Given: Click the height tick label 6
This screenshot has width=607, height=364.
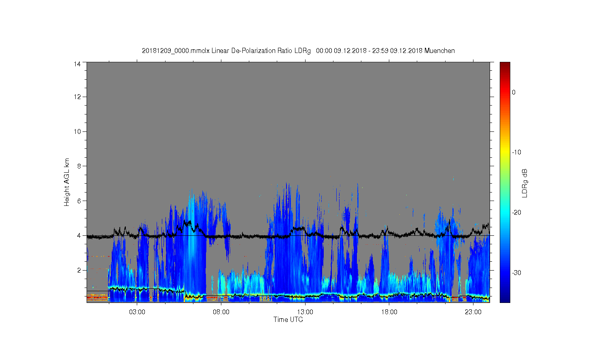Looking at the screenshot, I should click(x=79, y=201).
